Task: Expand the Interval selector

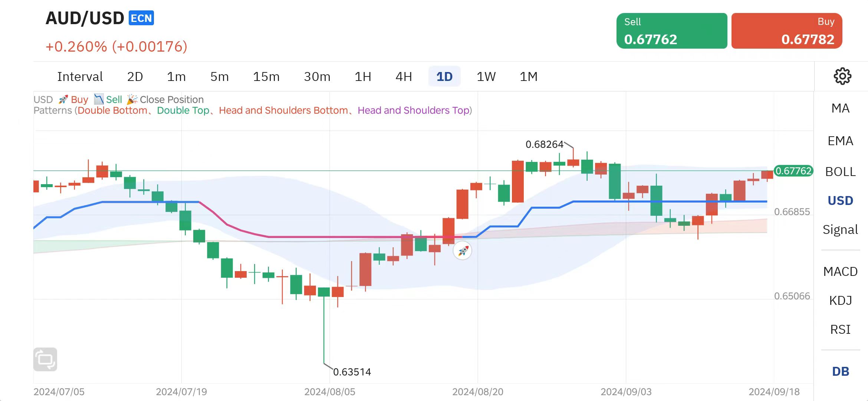Action: [x=80, y=77]
